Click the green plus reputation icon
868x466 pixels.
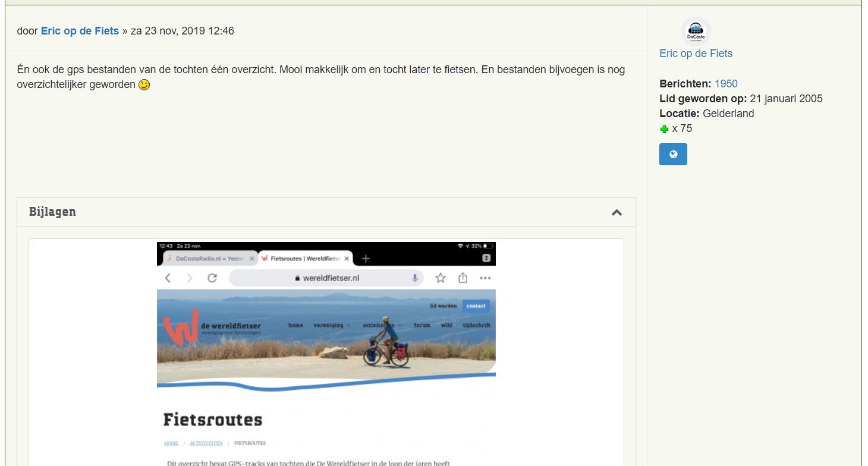click(x=664, y=129)
